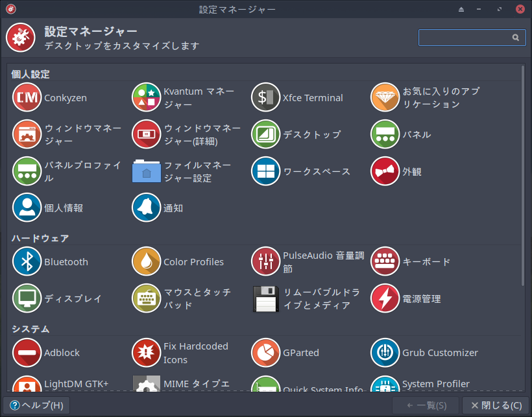Open お気に入りのアプリケーション diamond icon
Viewport: 532px width, 417px height.
385,98
